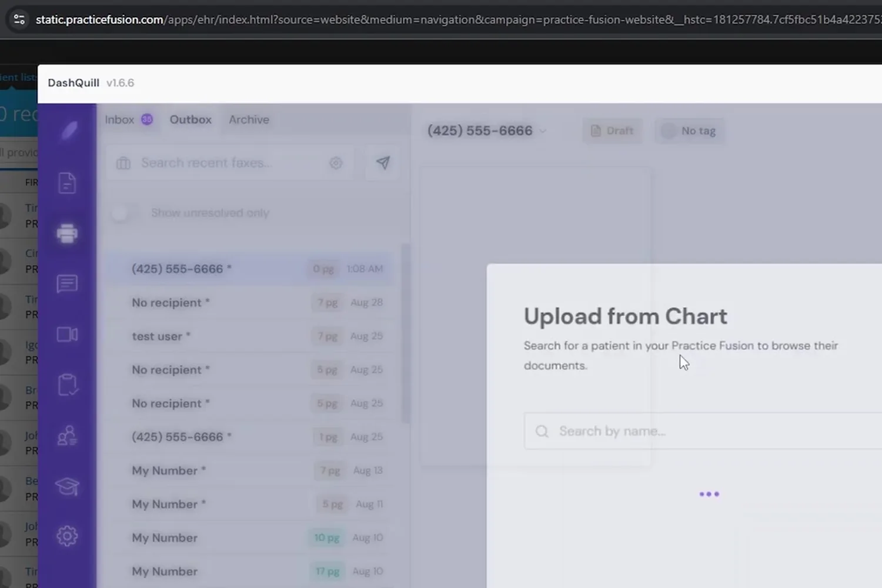Viewport: 882px width, 588px height.
Task: Click the fax list vertical scrollbar
Action: [x=405, y=333]
